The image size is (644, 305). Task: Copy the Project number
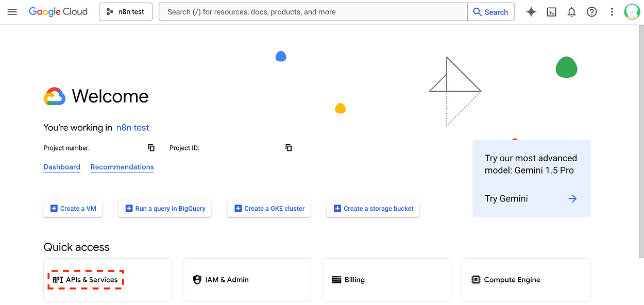(x=151, y=148)
